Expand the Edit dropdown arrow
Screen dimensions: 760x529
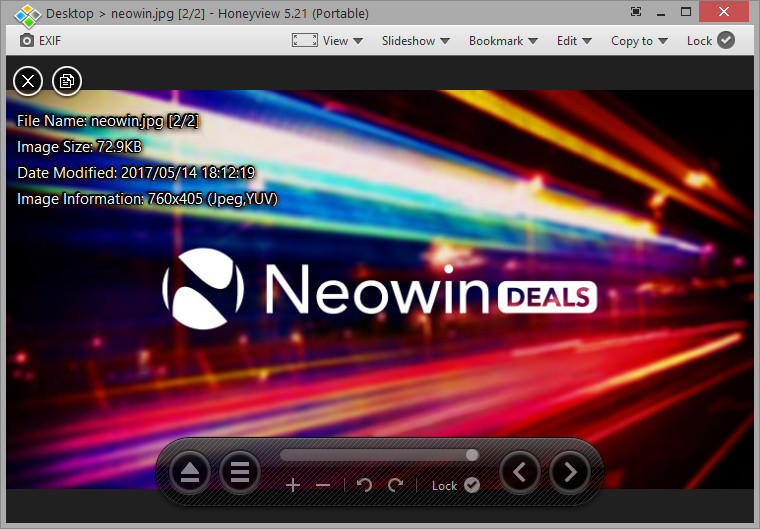tap(587, 41)
